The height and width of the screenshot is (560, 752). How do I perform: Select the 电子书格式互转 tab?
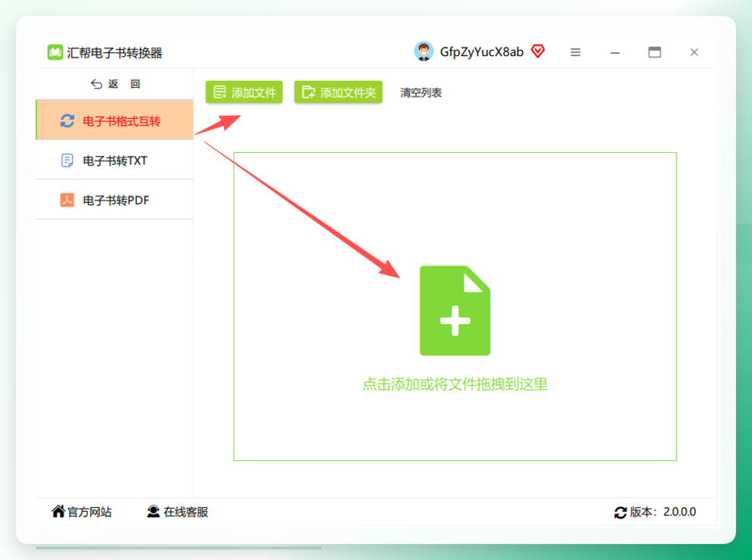point(115,120)
